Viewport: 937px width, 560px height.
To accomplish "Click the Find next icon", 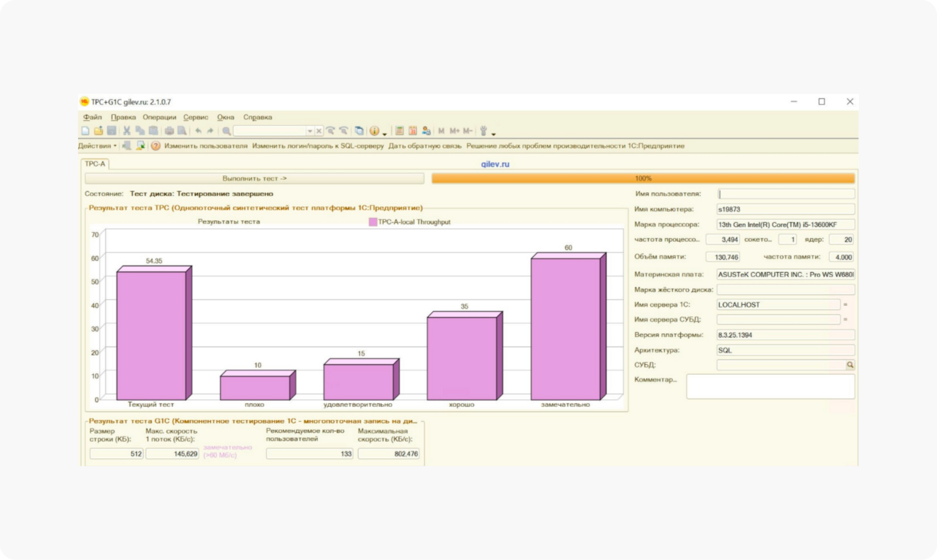I will [331, 131].
